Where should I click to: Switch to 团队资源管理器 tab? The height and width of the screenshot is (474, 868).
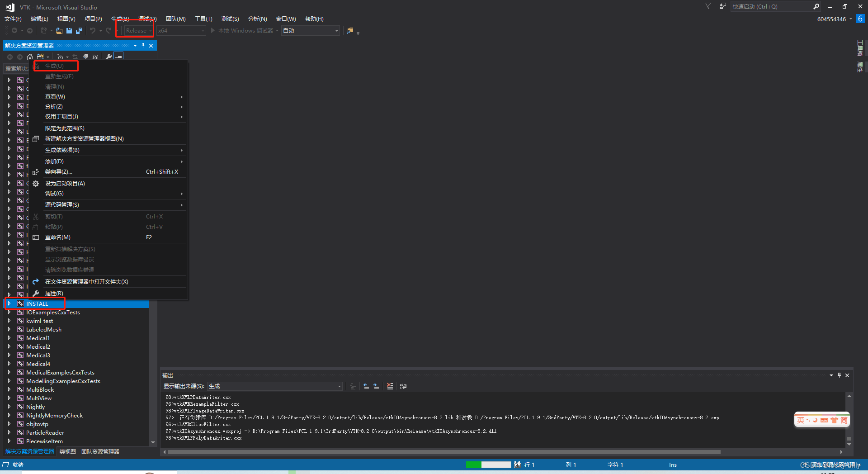(100, 452)
